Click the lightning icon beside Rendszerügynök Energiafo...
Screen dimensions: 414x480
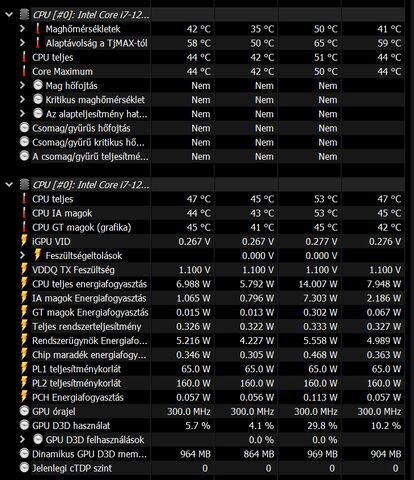coord(24,340)
